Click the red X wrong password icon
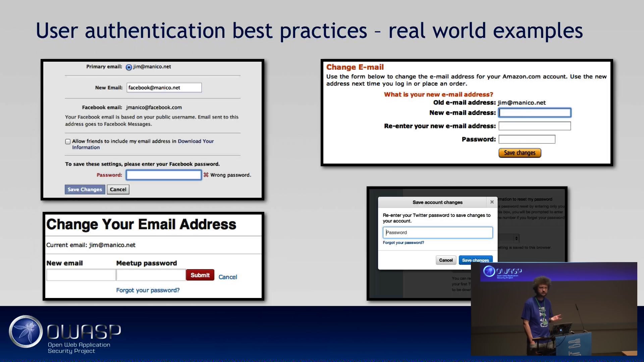 (x=206, y=175)
